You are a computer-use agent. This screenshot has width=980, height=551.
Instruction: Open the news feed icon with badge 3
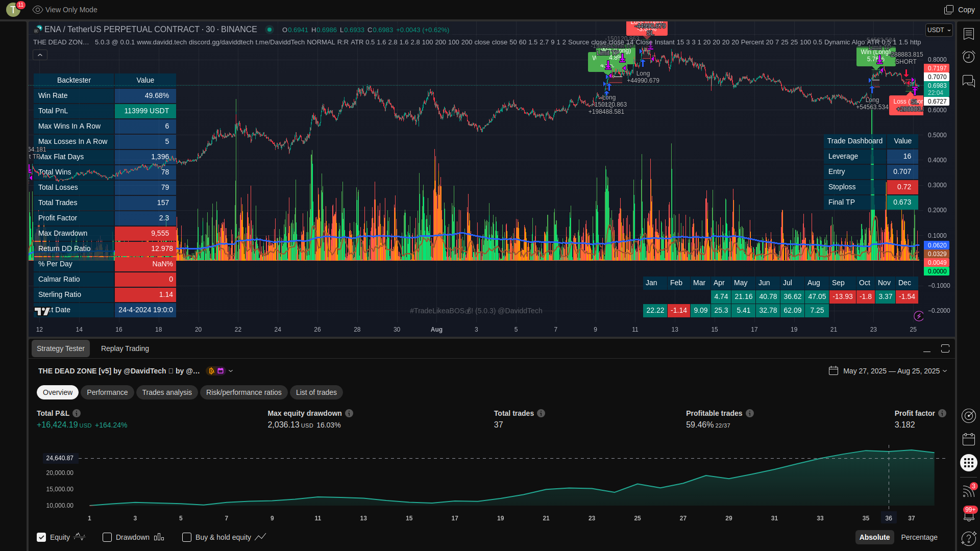[x=968, y=491]
